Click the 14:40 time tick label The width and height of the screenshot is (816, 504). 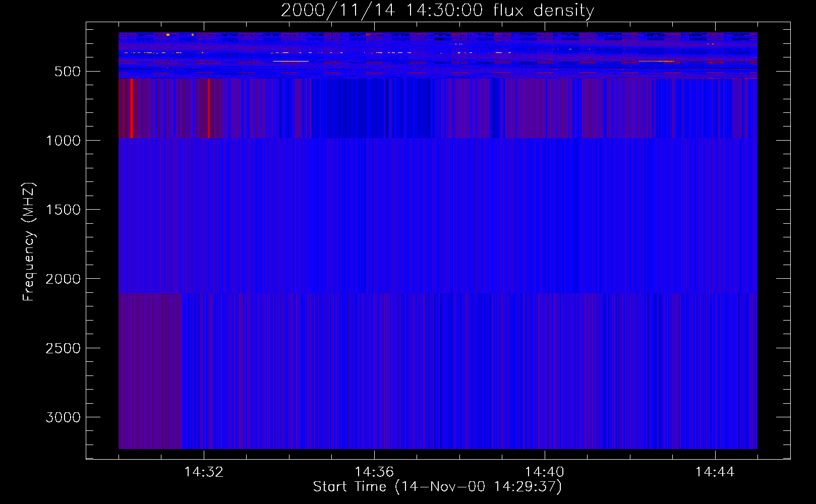[x=545, y=472]
